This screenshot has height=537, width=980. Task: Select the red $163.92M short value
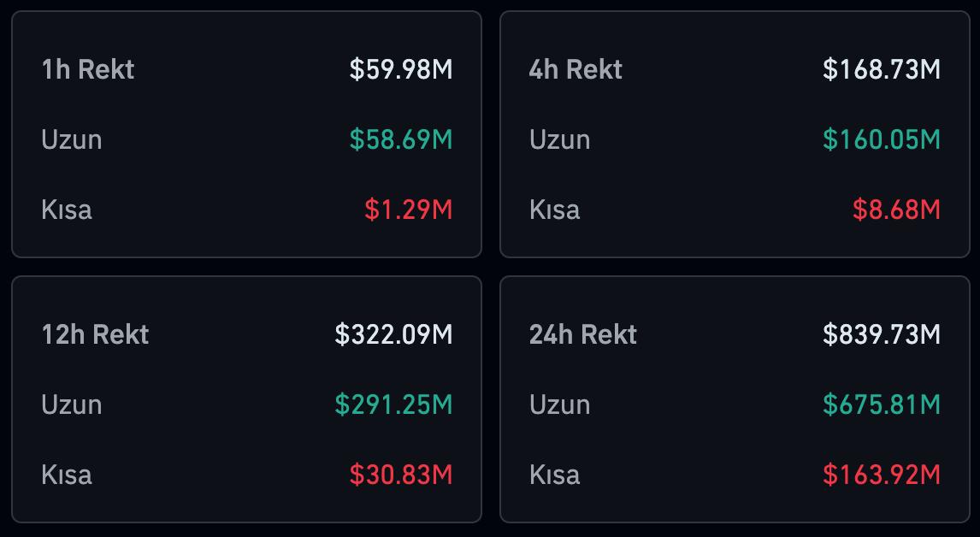click(x=881, y=475)
